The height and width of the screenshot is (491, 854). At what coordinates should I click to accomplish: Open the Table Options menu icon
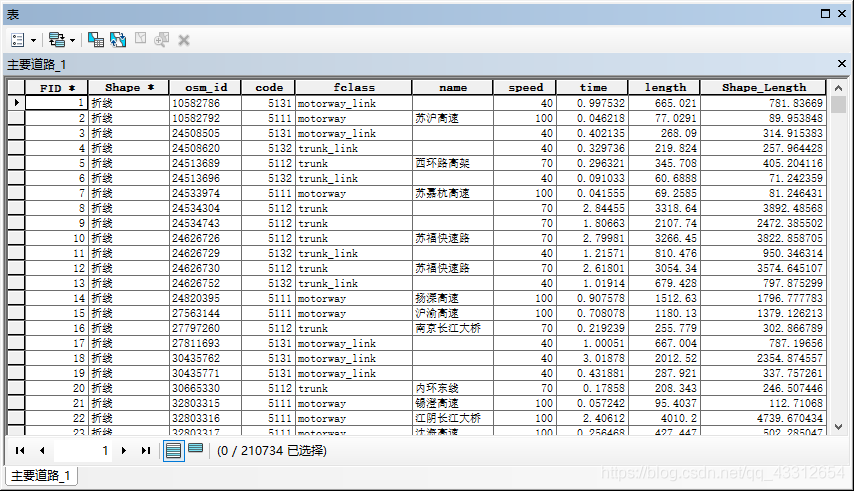pos(17,40)
